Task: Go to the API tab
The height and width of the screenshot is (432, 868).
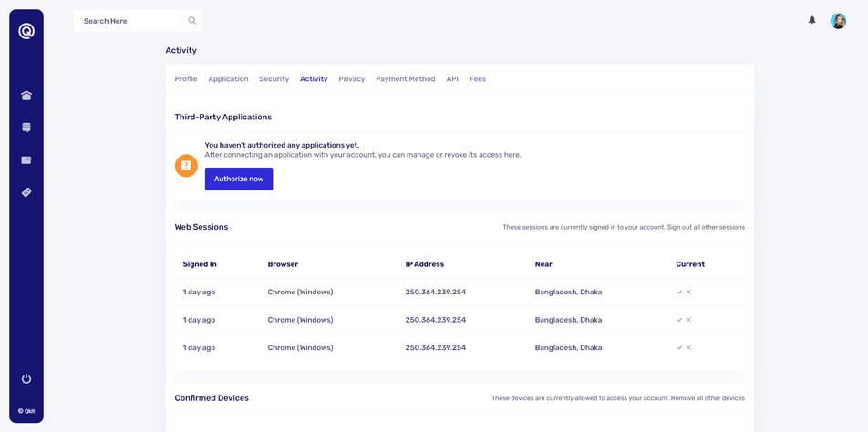Action: [x=452, y=79]
